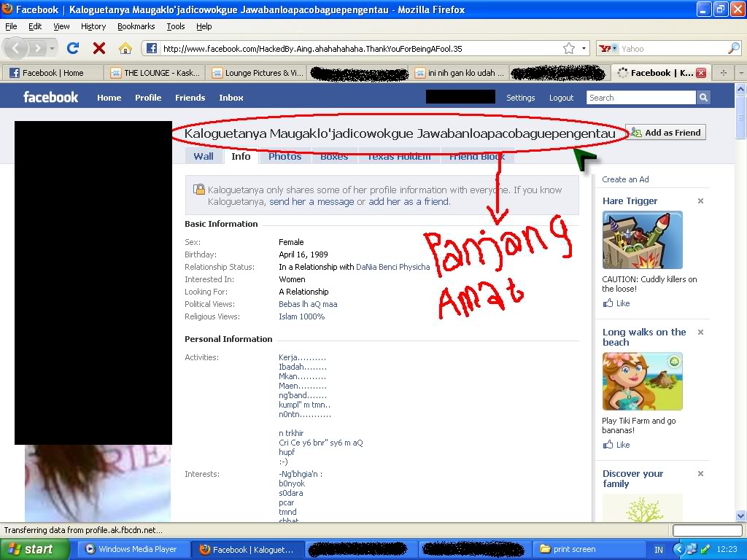Switch to Lounge Pictures & Vi... tab
The height and width of the screenshot is (560, 747).
[x=258, y=73]
